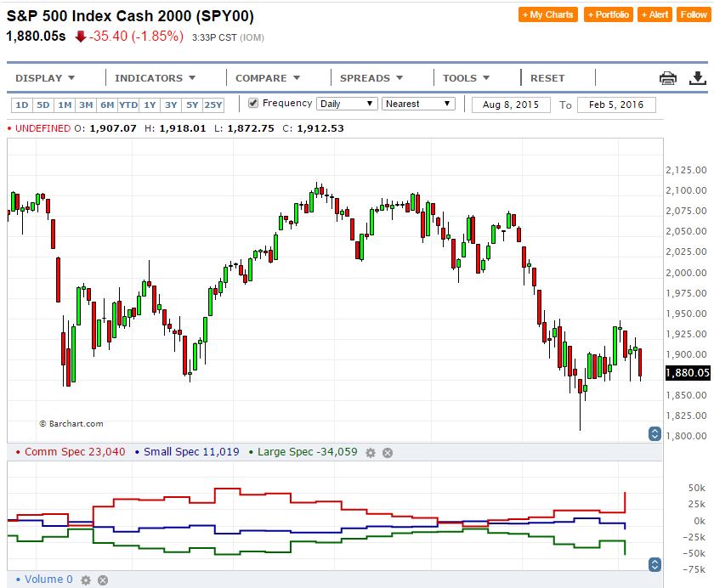Click the print chart icon
This screenshot has width=714, height=588.
pos(668,78)
